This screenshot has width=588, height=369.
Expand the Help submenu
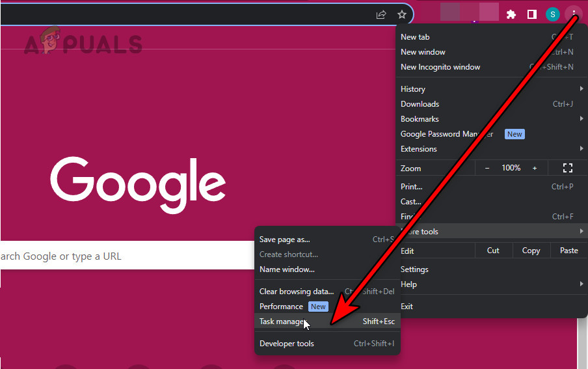pos(492,284)
